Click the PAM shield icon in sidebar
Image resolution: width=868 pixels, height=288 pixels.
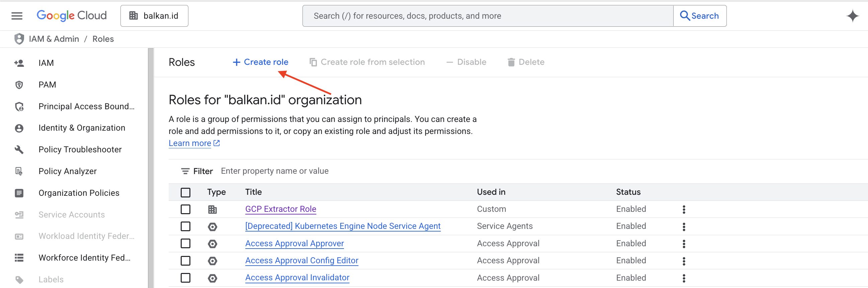[19, 85]
